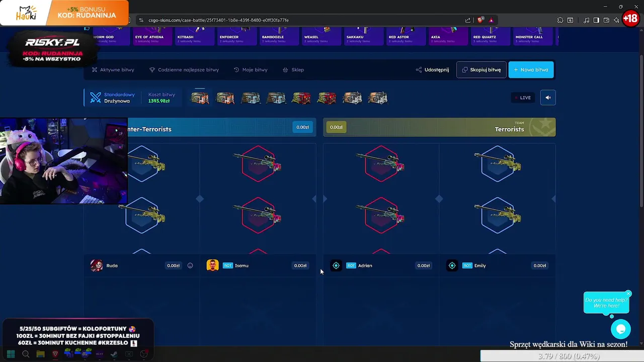This screenshot has height=362, width=644.
Task: Click the fifth red case icon
Action: 301,98
